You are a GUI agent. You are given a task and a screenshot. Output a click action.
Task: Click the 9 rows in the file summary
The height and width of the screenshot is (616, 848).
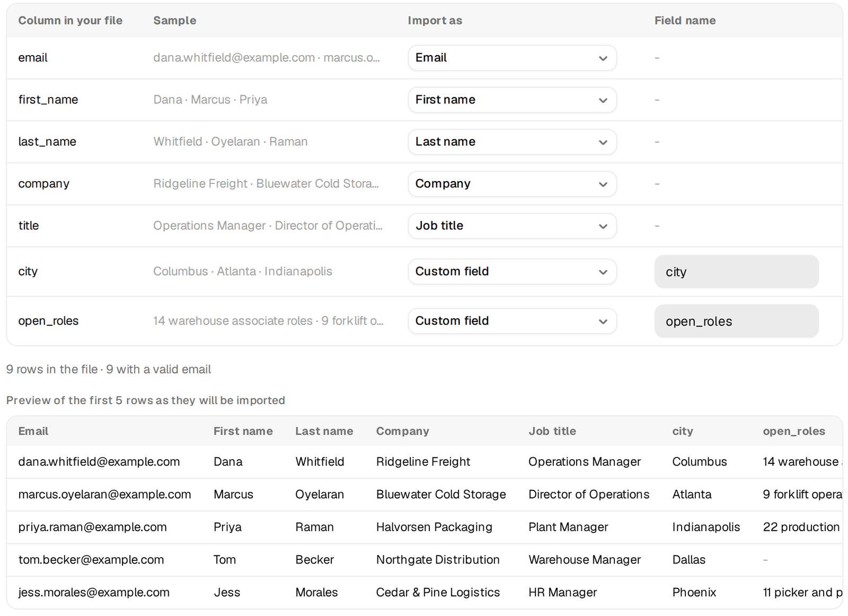(109, 369)
